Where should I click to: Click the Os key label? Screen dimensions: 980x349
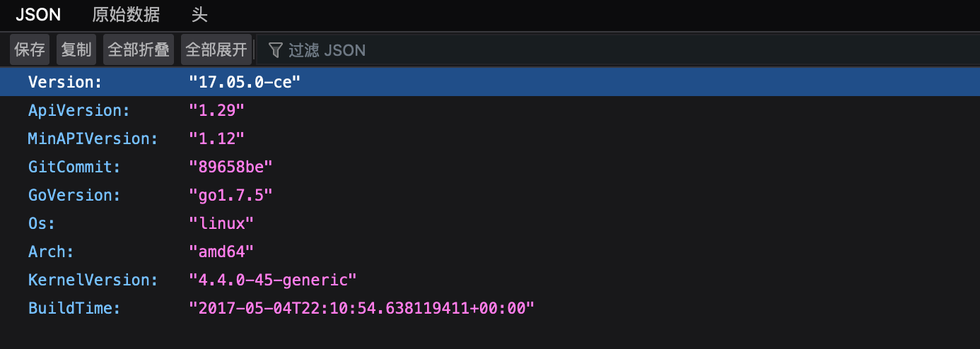coord(42,223)
